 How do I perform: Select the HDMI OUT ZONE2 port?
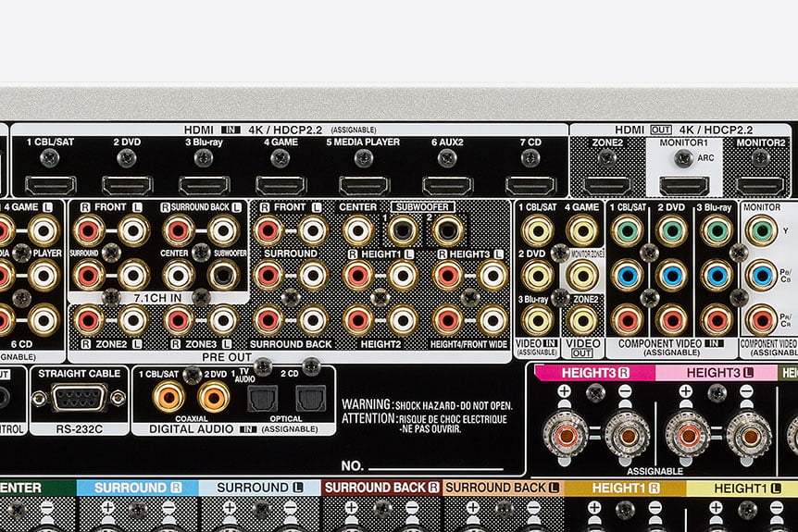[x=607, y=186]
